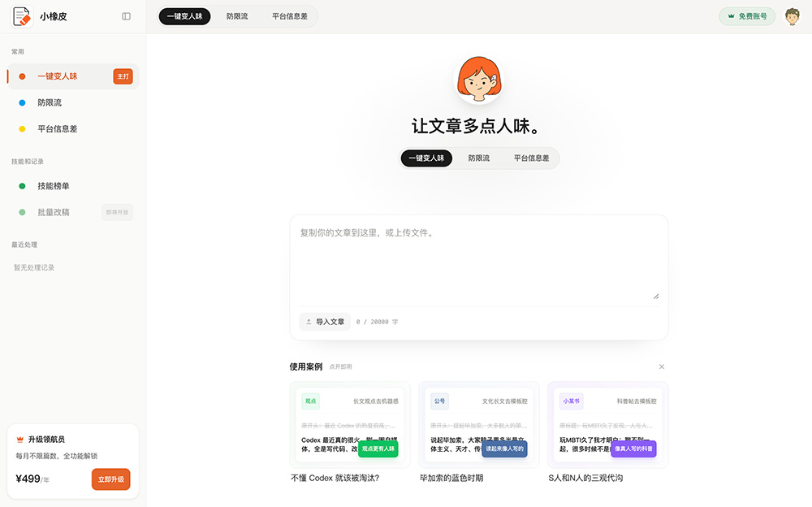Switch to 防限流 in the top tab bar
This screenshot has height=507, width=812.
coord(237,16)
